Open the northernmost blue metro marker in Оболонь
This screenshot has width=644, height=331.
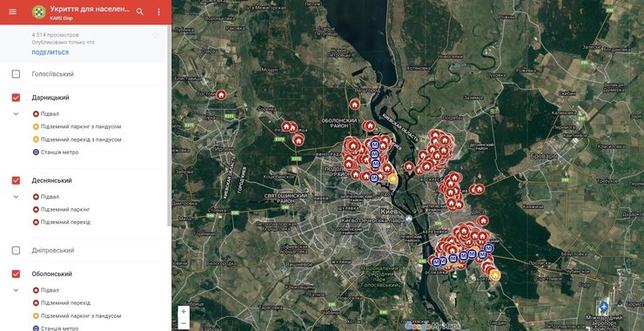pyautogui.click(x=374, y=145)
